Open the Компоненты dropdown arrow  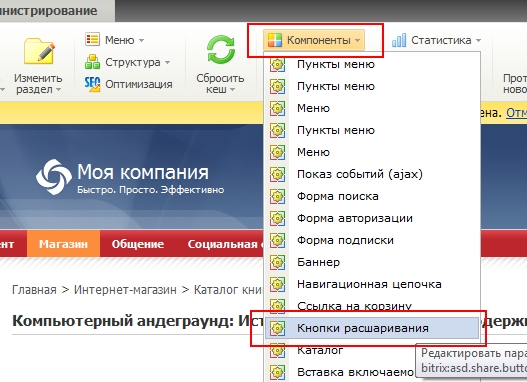(357, 41)
